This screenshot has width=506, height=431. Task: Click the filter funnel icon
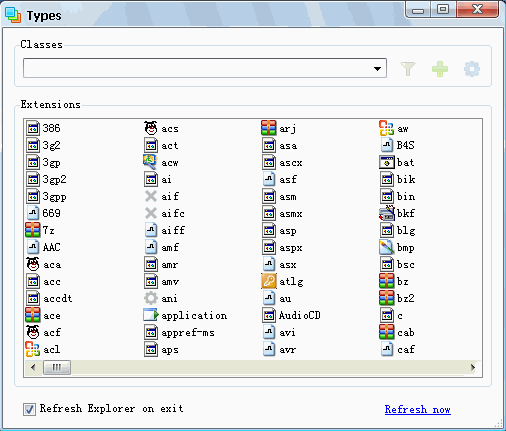pos(408,69)
